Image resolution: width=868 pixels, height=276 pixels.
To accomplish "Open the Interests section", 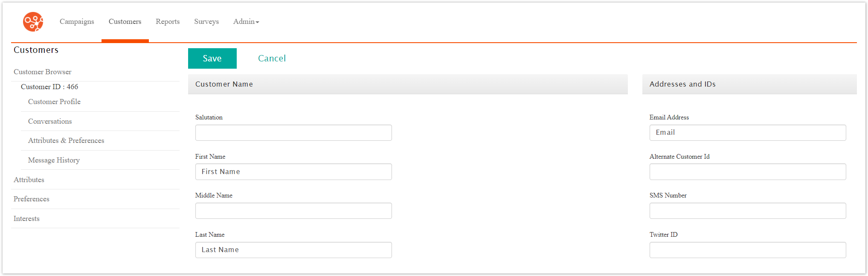I will (26, 218).
